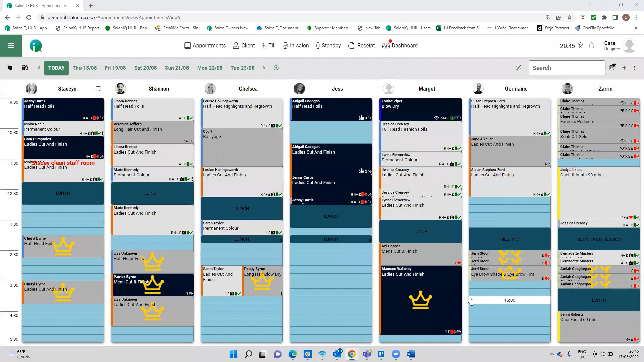
Task: Open the Dashboard tab
Action: tap(400, 46)
